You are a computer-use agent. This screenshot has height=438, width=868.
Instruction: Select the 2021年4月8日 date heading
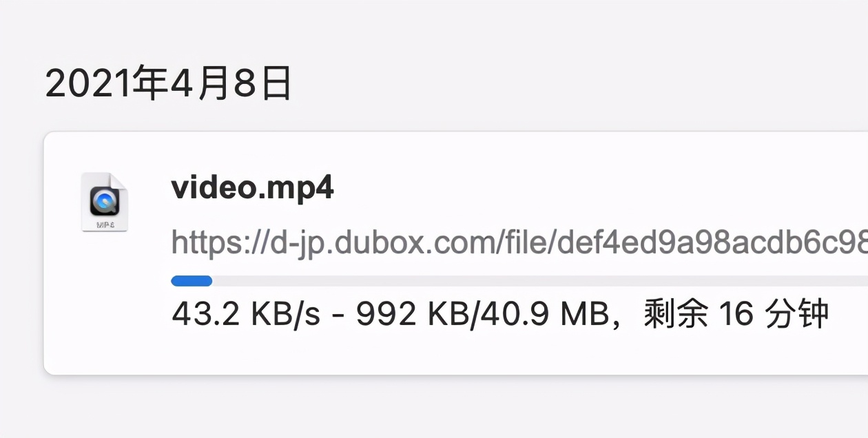168,82
